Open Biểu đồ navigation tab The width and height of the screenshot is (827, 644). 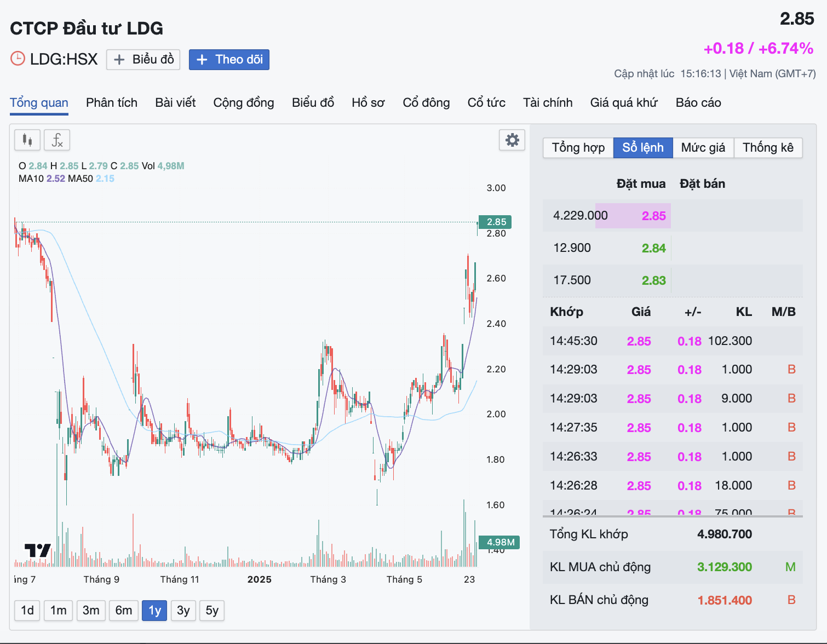(x=313, y=103)
